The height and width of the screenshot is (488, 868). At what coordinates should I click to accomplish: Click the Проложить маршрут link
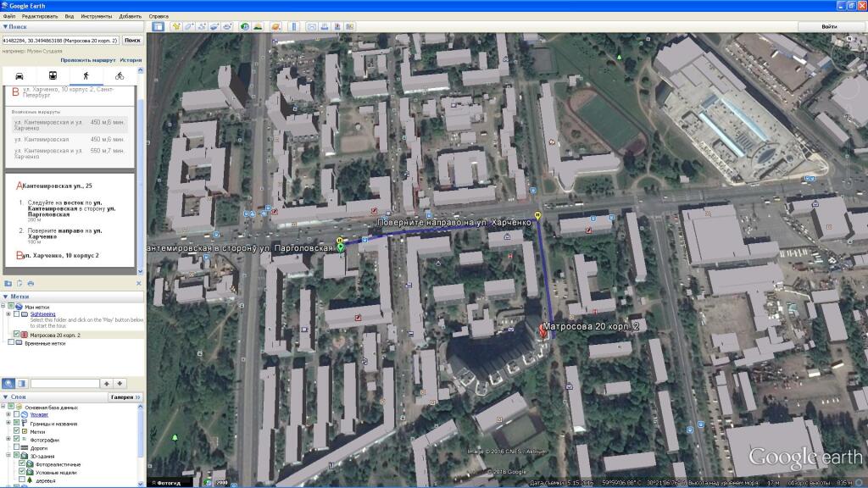87,60
